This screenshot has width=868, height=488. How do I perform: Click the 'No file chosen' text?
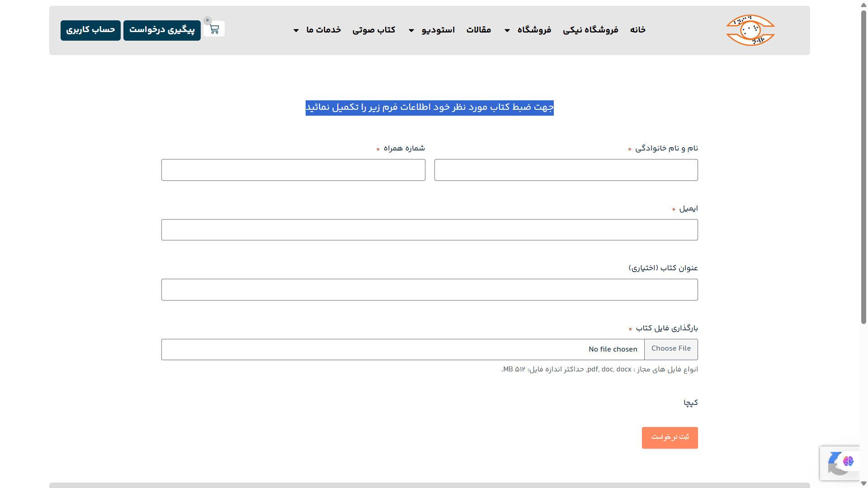point(613,349)
